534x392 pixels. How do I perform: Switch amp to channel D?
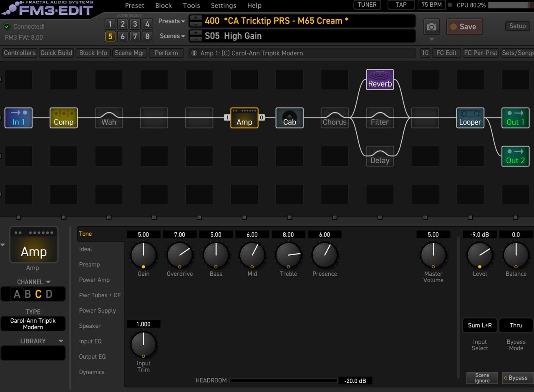point(49,294)
